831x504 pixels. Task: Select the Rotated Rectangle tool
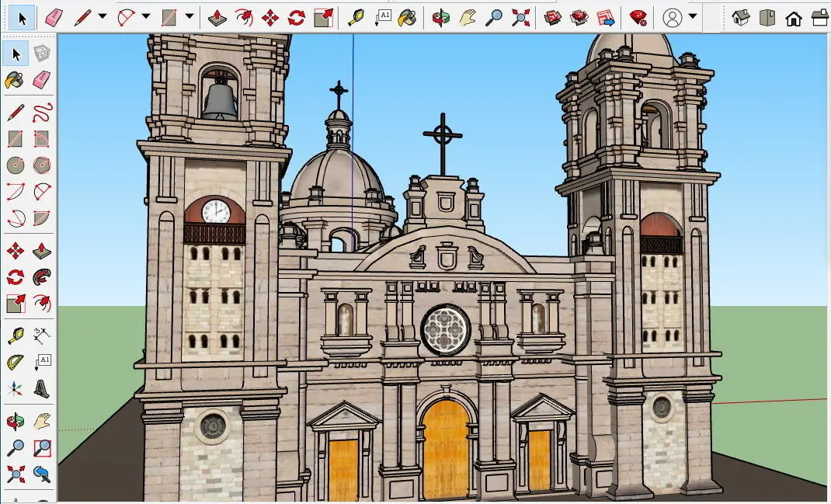[x=42, y=139]
